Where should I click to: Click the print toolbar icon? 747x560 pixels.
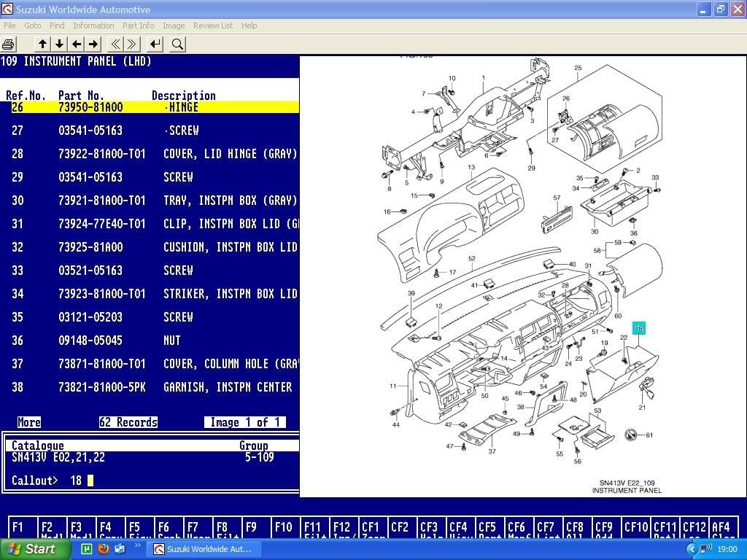click(x=8, y=44)
